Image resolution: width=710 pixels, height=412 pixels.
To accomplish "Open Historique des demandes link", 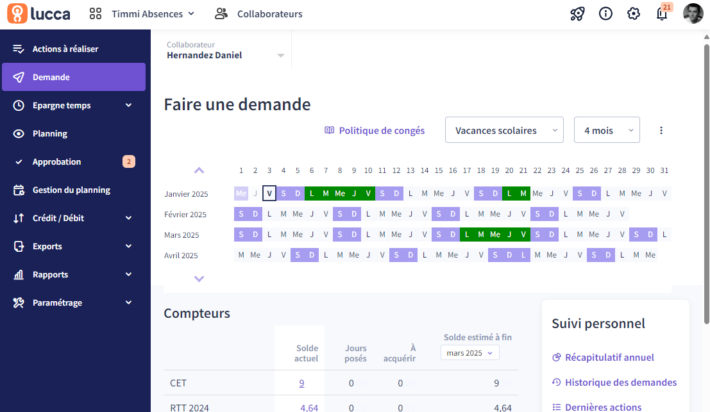I will (621, 382).
